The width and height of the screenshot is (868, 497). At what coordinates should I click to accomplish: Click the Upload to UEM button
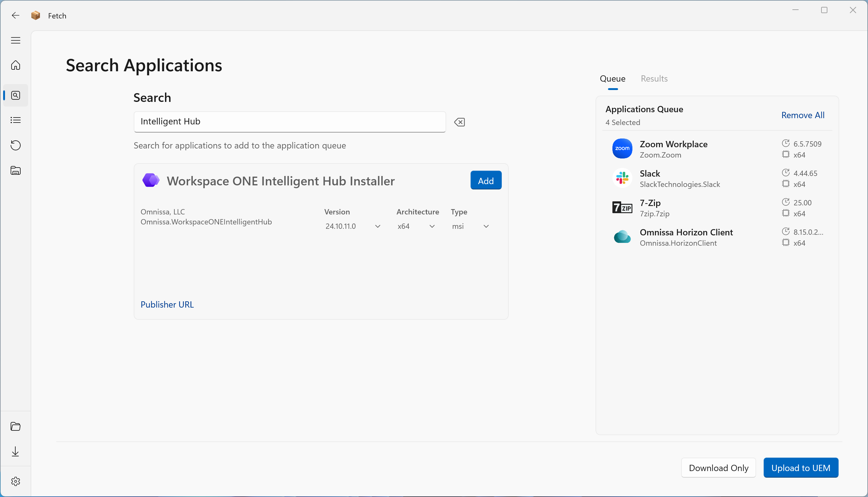tap(801, 468)
